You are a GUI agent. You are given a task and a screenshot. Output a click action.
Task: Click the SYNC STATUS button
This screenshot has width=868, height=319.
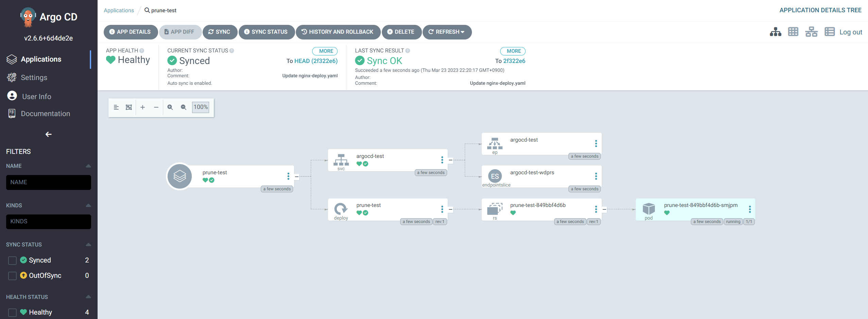(267, 32)
